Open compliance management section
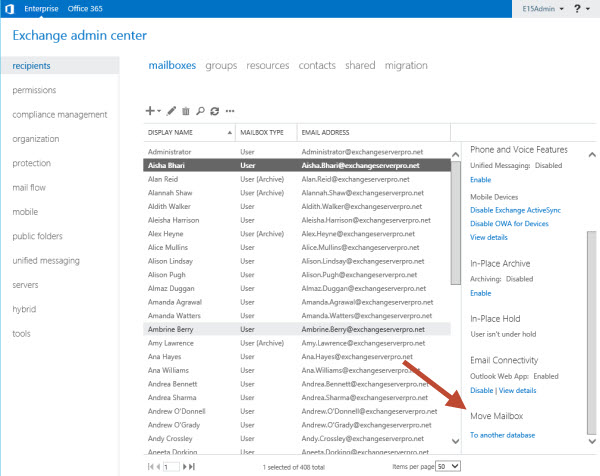 60,114
